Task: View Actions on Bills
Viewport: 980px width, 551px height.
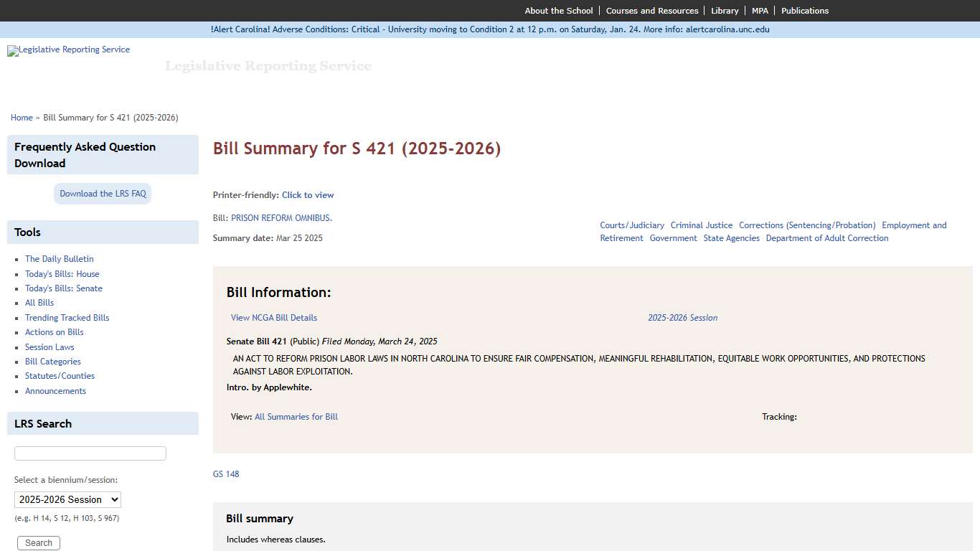Action: coord(54,331)
